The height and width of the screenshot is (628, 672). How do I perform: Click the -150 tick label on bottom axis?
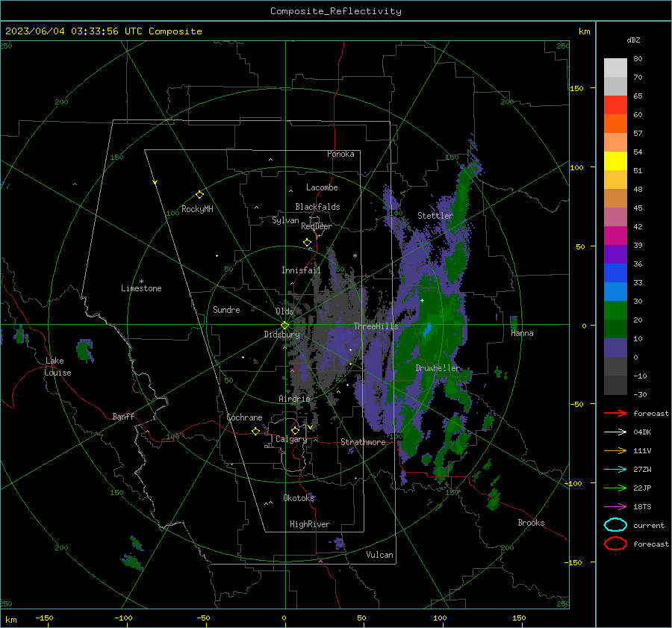[x=44, y=618]
